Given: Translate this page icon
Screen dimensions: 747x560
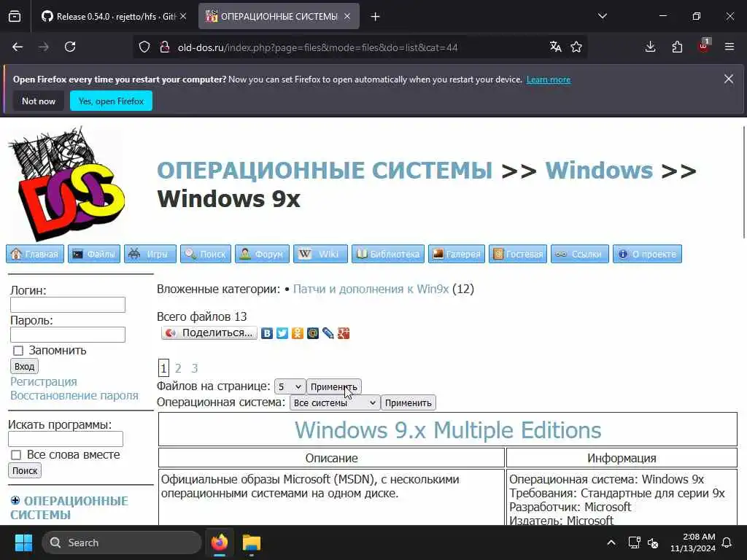Looking at the screenshot, I should pyautogui.click(x=555, y=47).
